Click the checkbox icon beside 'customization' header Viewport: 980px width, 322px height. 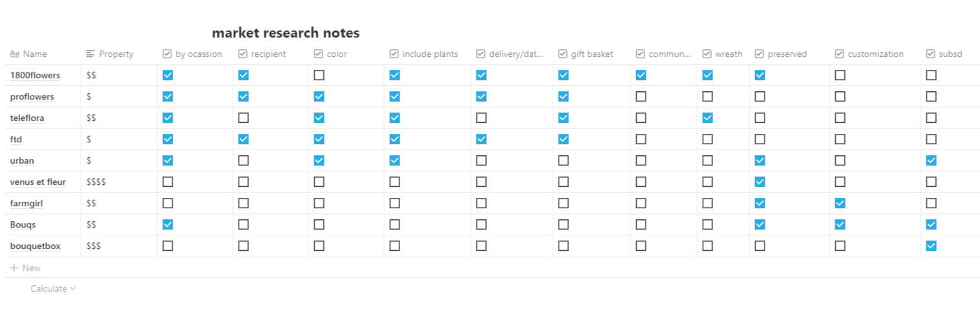[x=840, y=54]
